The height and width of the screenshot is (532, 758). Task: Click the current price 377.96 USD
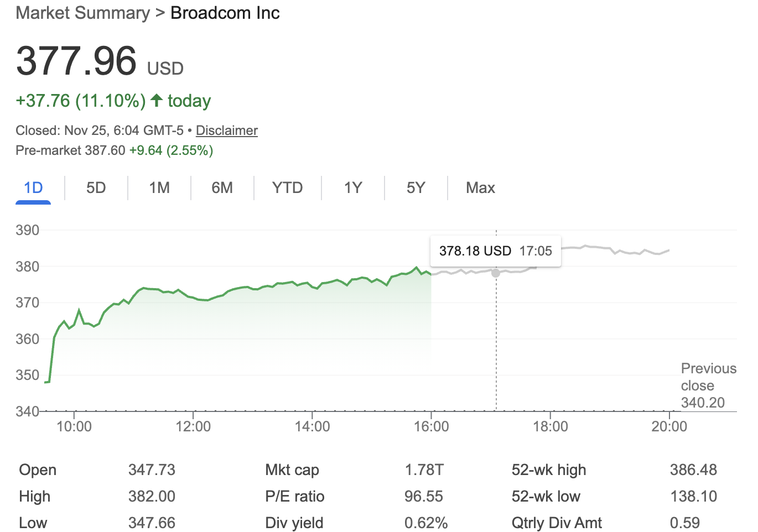pos(76,61)
